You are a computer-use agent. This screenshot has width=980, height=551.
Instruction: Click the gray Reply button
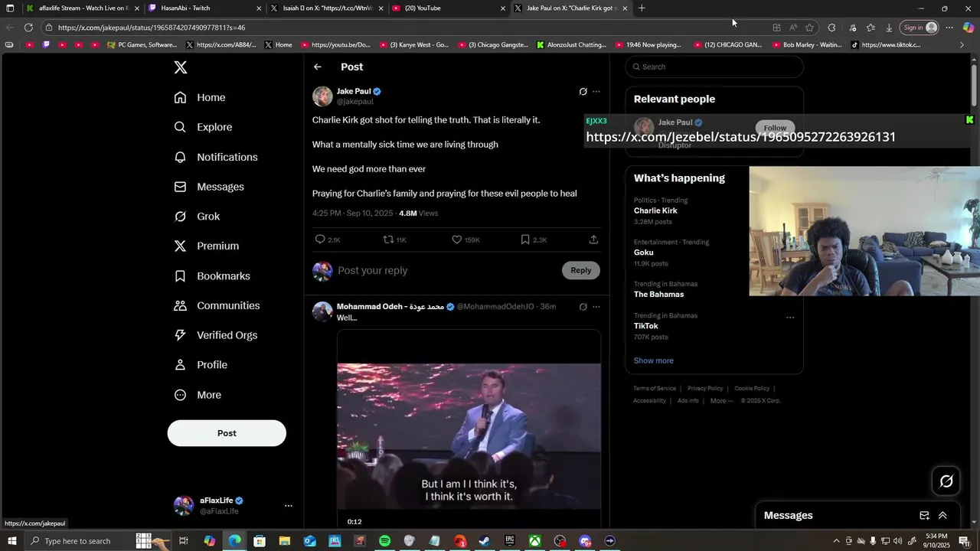(x=581, y=270)
